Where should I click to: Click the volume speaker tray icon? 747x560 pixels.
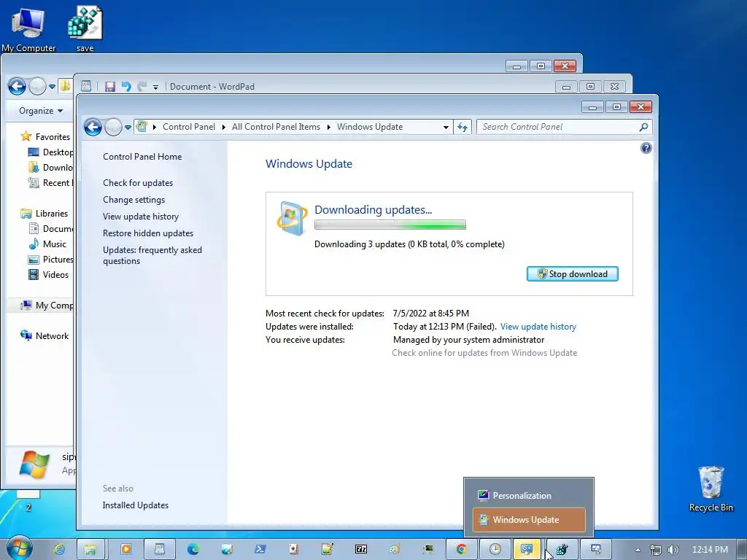(673, 550)
